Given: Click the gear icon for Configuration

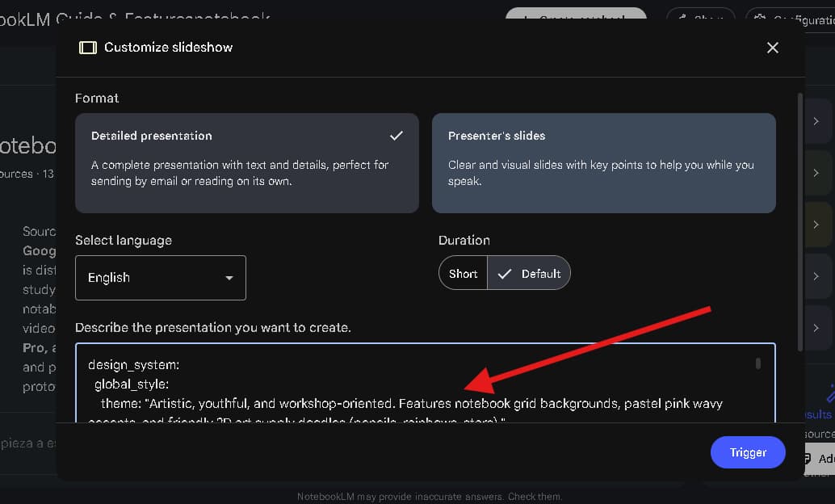Looking at the screenshot, I should (759, 19).
